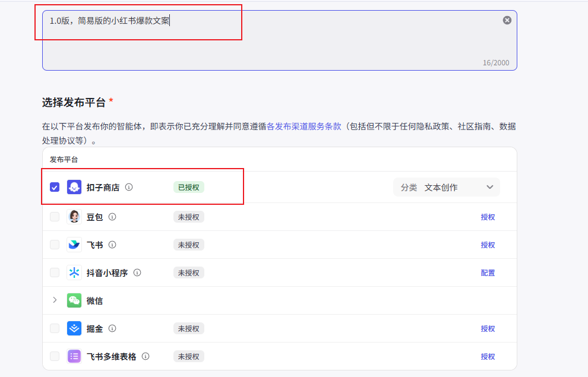Tick the 掘金 platform checkbox

point(55,328)
